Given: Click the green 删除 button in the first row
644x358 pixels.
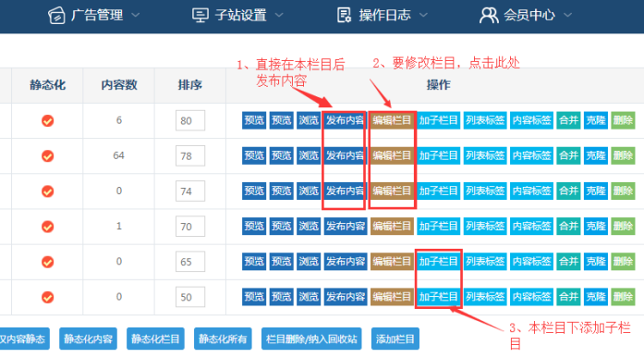Looking at the screenshot, I should click(x=623, y=120).
